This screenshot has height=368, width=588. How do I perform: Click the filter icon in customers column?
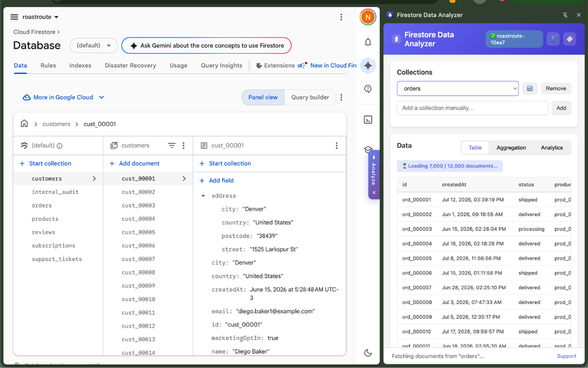[171, 145]
